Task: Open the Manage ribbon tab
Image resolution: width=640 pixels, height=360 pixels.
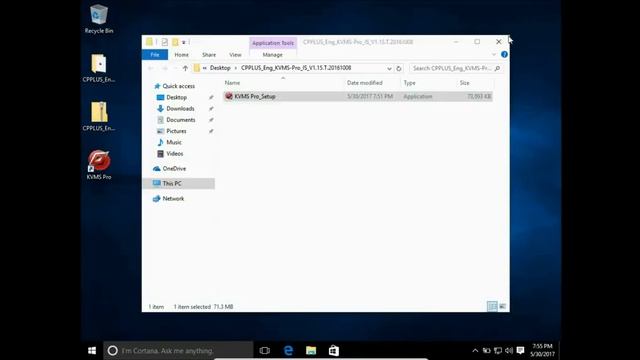Action: click(273, 55)
